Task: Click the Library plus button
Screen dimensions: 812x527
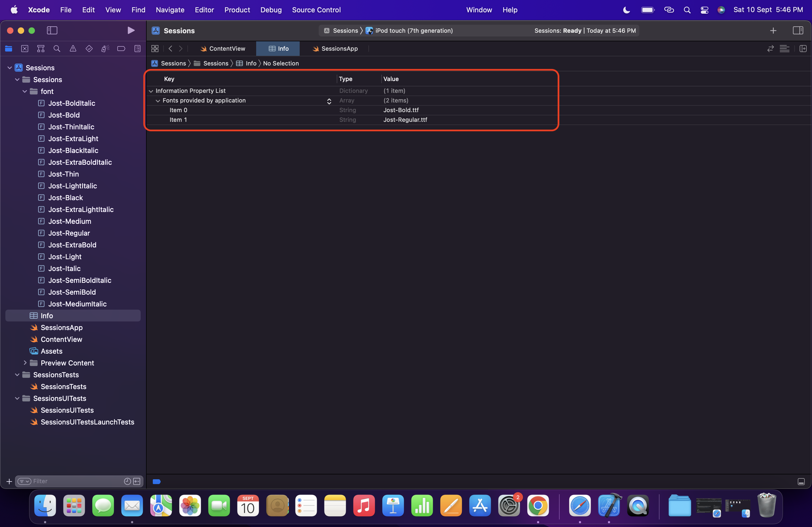Action: [x=773, y=31]
